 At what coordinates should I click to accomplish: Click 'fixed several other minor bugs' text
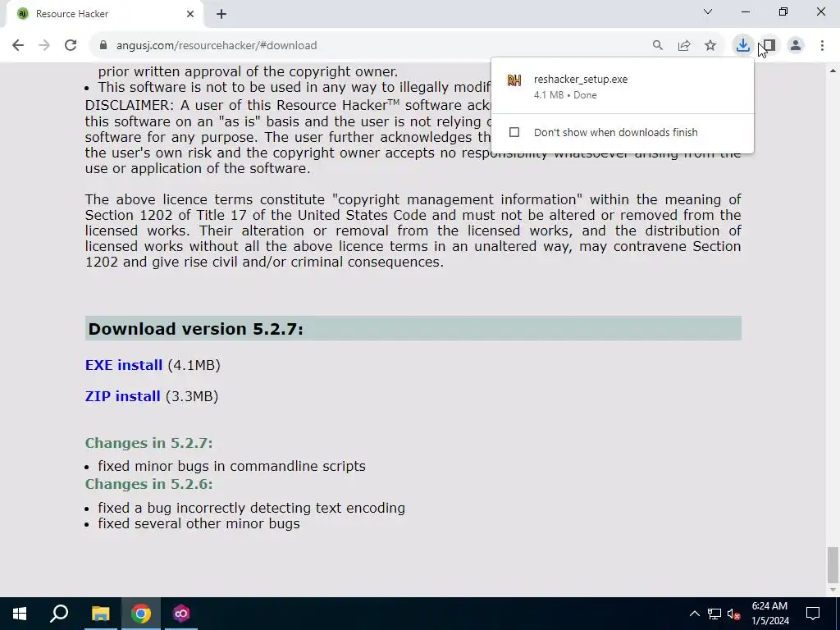(199, 524)
